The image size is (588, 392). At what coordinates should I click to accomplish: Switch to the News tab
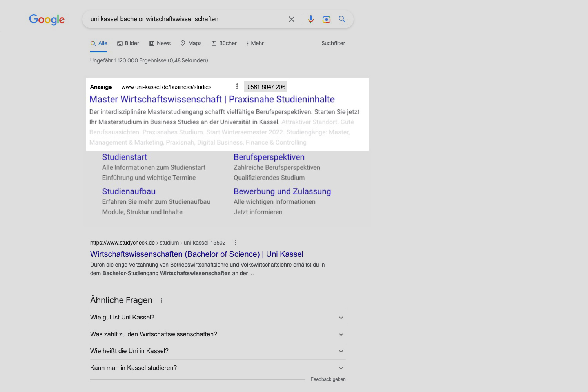(160, 43)
